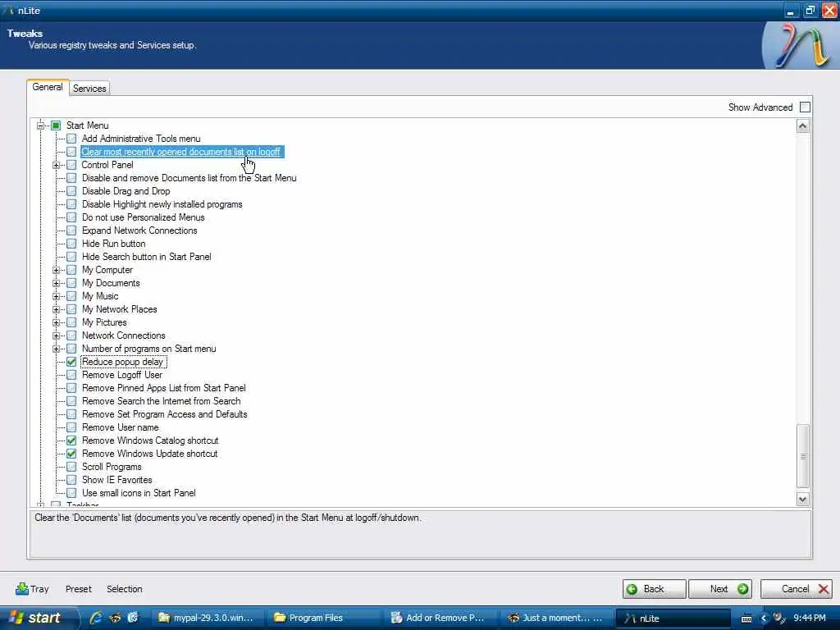Select Remove Search the Internet from Search

click(x=162, y=401)
